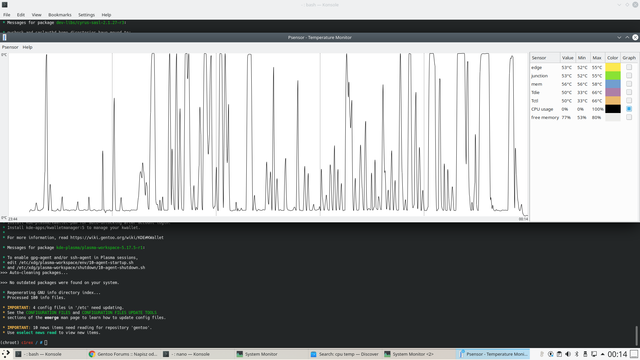The image size is (640, 360).
Task: Click the Graph column header
Action: pyautogui.click(x=629, y=58)
